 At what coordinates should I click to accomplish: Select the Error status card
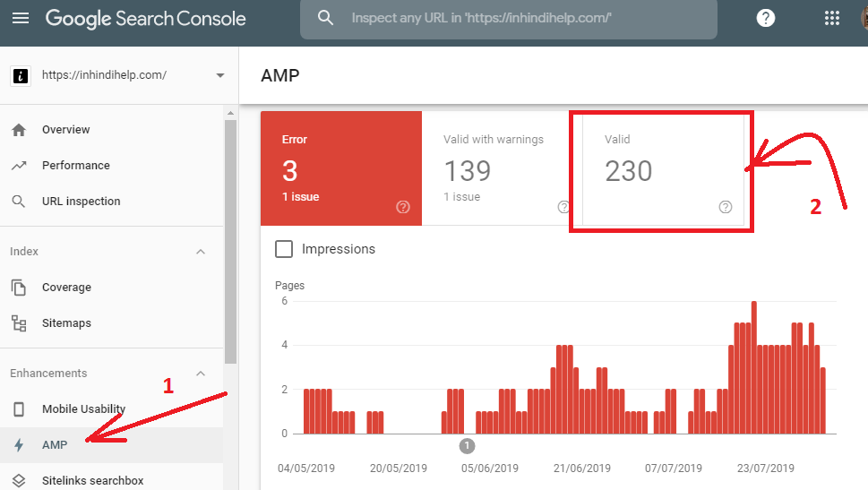(341, 168)
